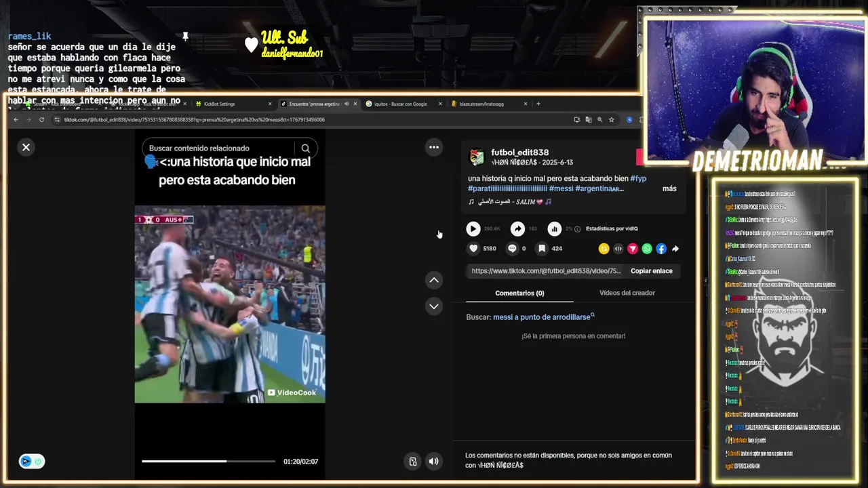Close the 'iquitos - Buscar con Google' tab
Viewport: 868px width, 488px height.
pyautogui.click(x=440, y=104)
